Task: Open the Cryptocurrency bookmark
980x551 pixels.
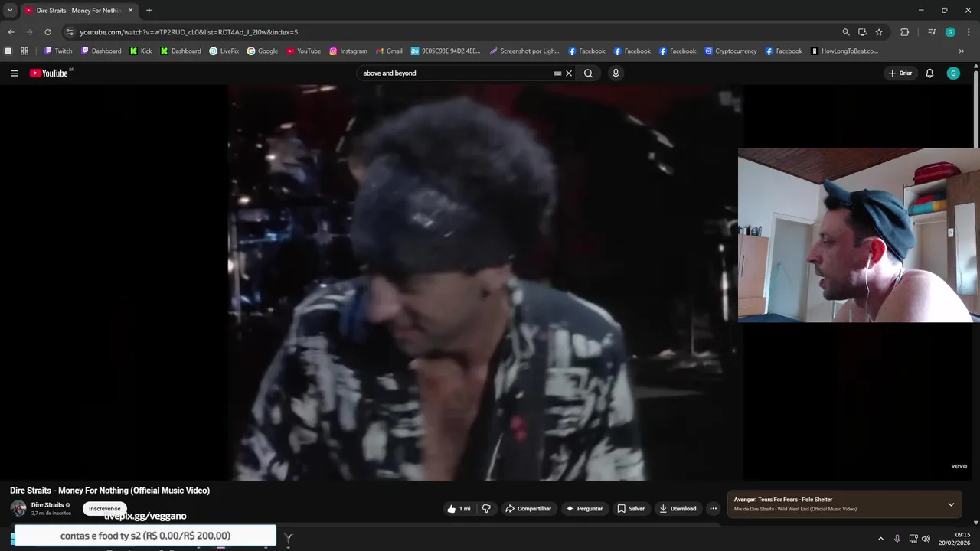Action: 730,51
